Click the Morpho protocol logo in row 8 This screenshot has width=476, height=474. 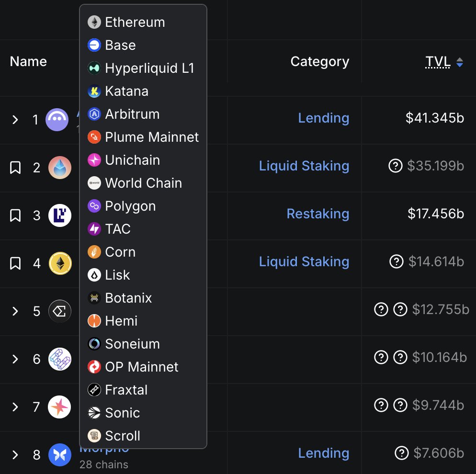click(x=60, y=455)
